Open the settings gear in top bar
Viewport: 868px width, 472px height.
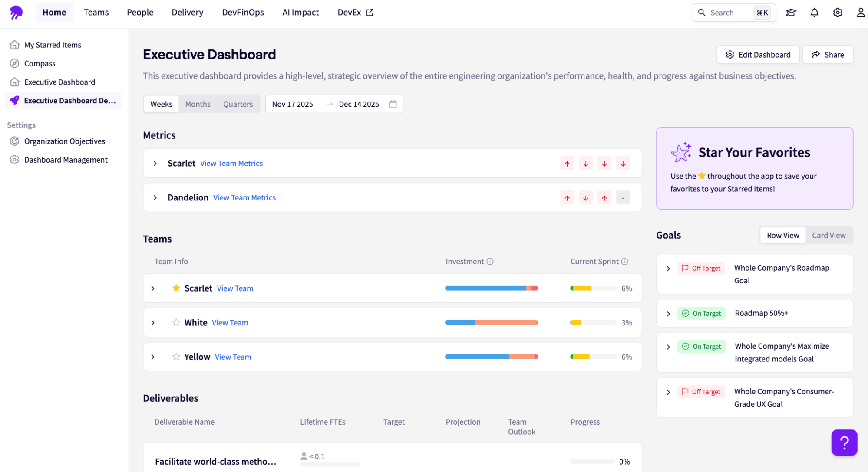click(x=838, y=13)
